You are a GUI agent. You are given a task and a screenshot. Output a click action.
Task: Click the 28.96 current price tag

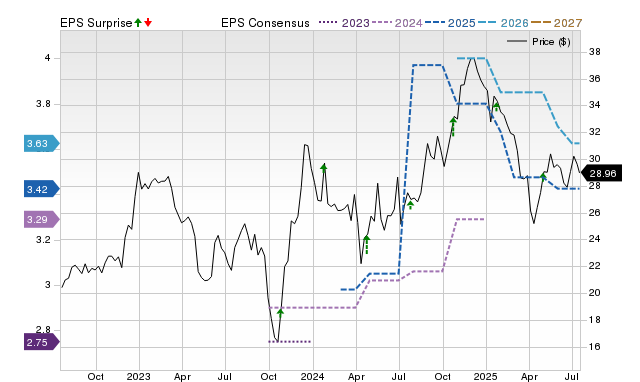point(601,173)
